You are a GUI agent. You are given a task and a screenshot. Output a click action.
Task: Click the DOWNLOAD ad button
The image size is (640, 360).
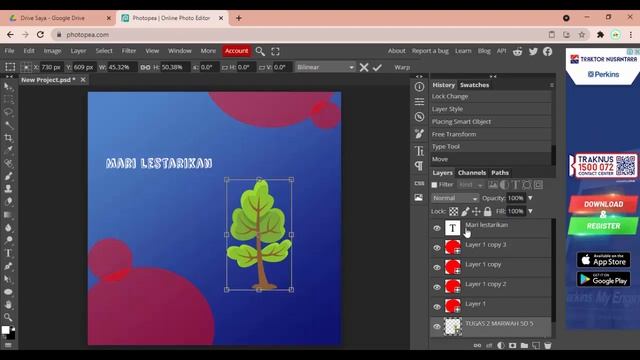[x=603, y=204]
